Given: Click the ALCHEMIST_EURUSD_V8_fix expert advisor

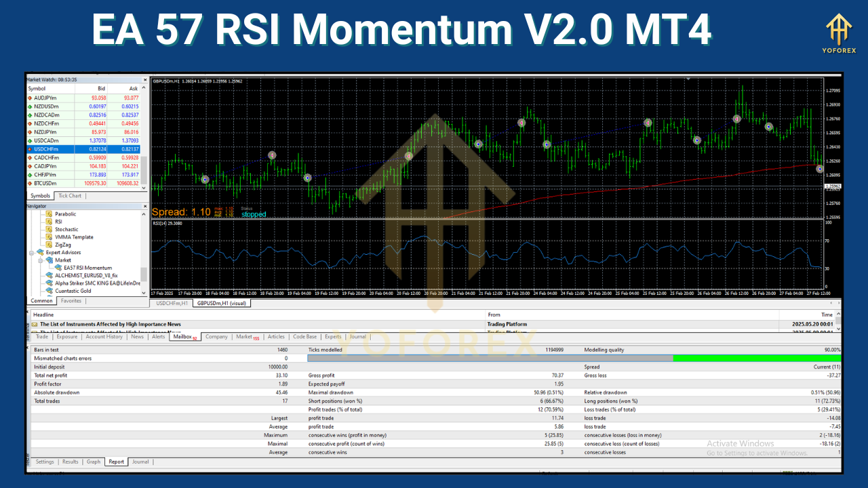Looking at the screenshot, I should pyautogui.click(x=88, y=275).
